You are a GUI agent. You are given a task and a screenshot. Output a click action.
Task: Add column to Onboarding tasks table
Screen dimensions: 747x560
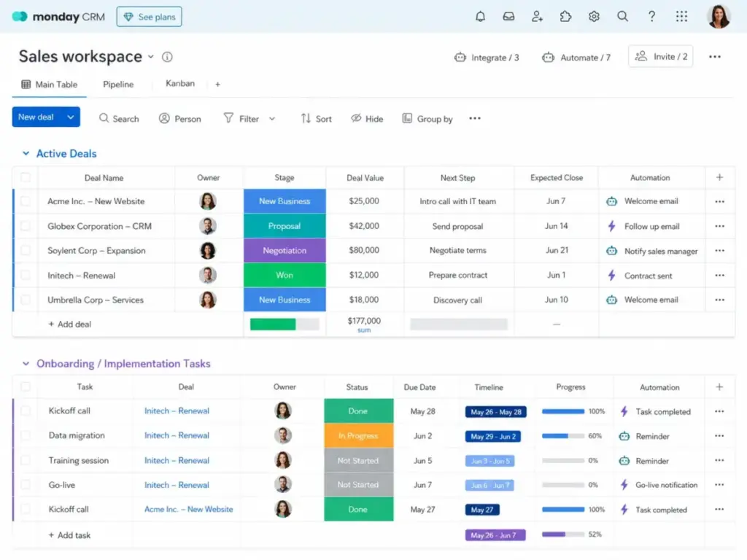coord(719,387)
